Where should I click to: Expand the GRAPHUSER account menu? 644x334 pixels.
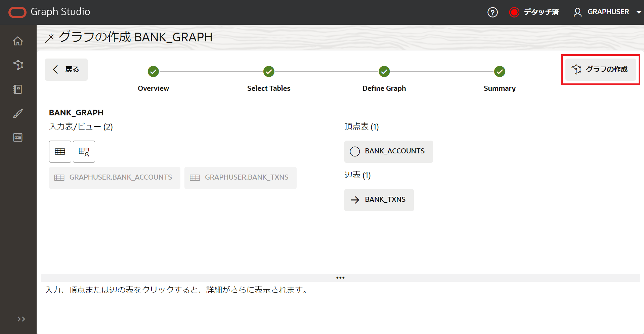[608, 12]
